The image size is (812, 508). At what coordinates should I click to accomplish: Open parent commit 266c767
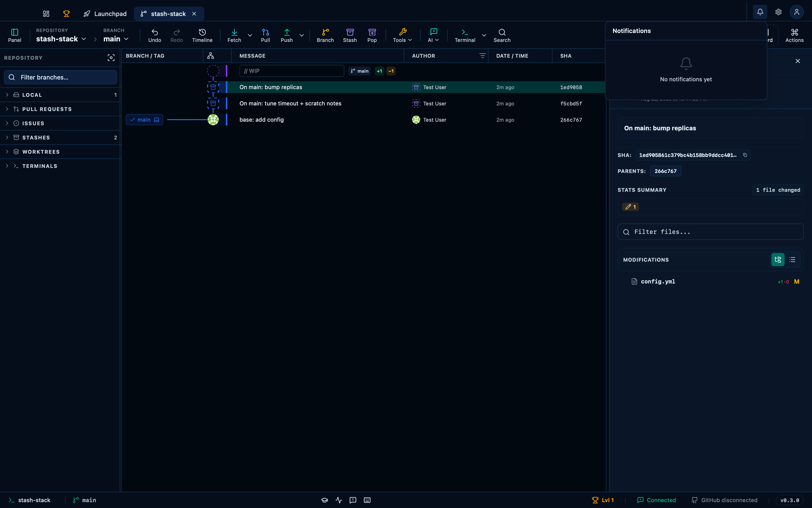pyautogui.click(x=665, y=171)
